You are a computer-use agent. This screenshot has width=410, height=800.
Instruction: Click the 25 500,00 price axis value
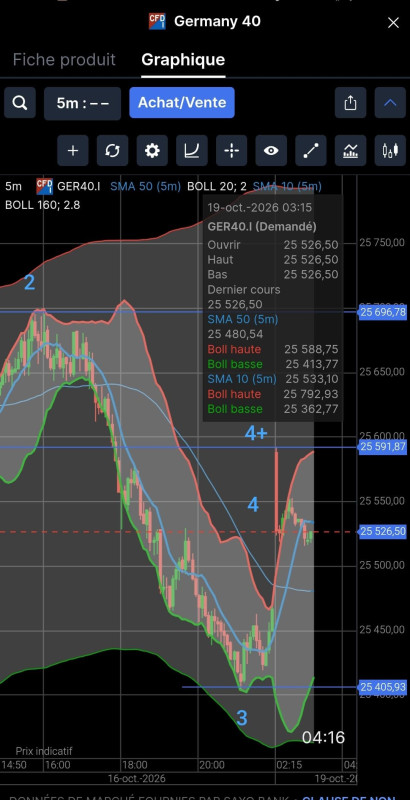[x=382, y=565]
